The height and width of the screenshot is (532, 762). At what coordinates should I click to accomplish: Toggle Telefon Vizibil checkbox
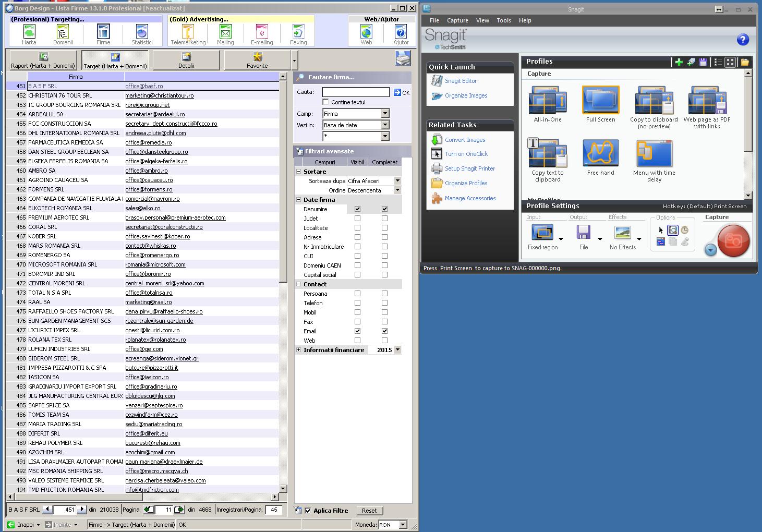point(357,303)
